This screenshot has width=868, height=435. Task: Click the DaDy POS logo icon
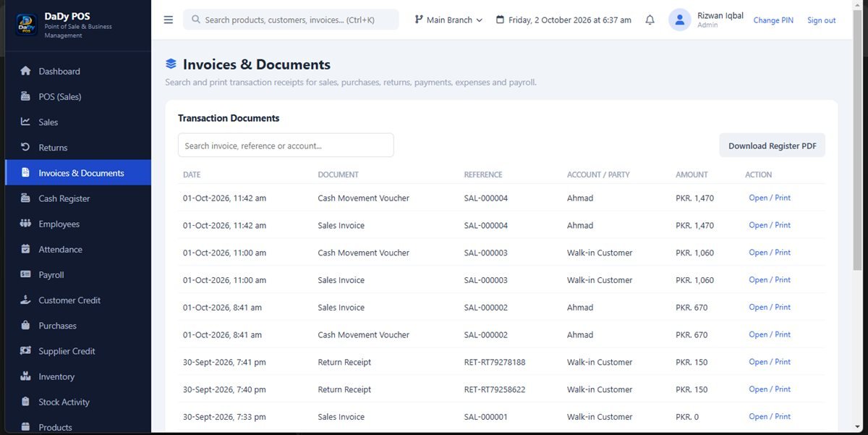click(26, 25)
